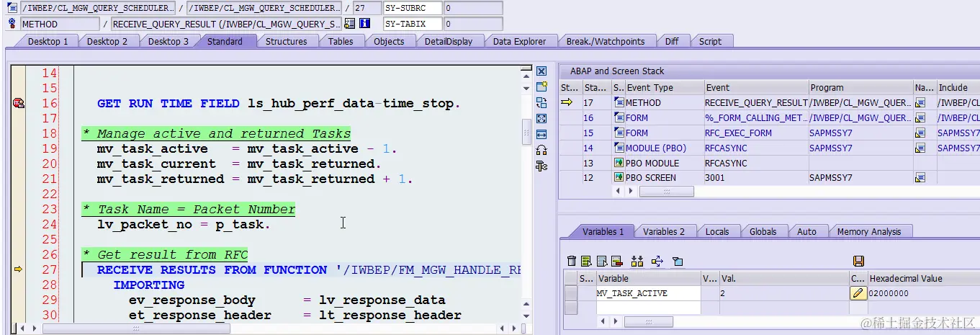Open the Structures tab
The width and height of the screenshot is (980, 335).
point(286,41)
